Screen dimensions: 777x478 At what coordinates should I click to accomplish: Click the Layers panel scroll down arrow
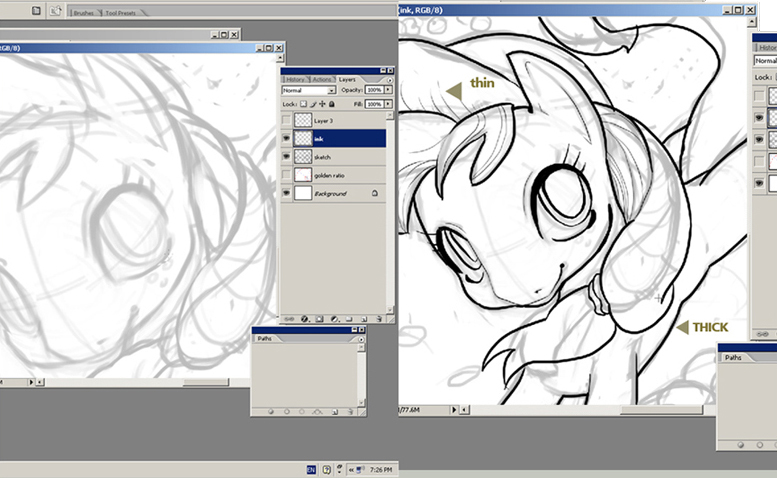(390, 309)
